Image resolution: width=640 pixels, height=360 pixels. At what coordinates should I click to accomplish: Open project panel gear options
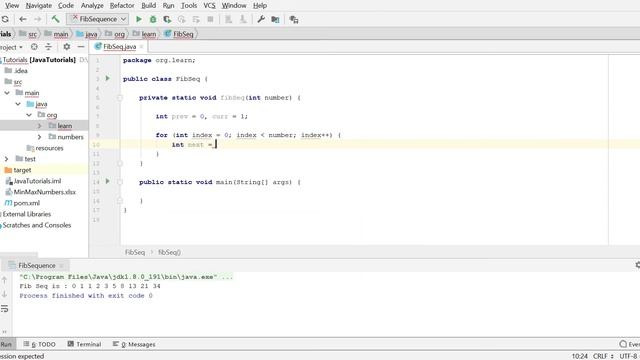pyautogui.click(x=67, y=47)
